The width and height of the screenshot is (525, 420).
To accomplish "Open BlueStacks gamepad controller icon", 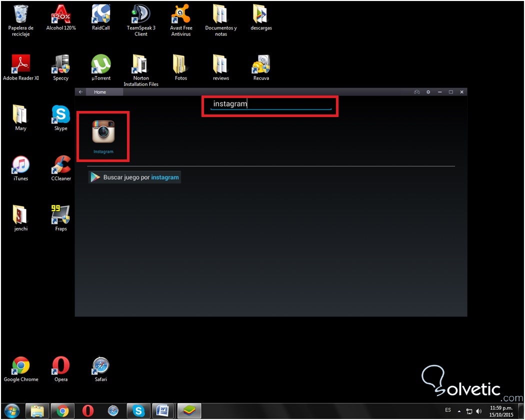I will [x=417, y=92].
